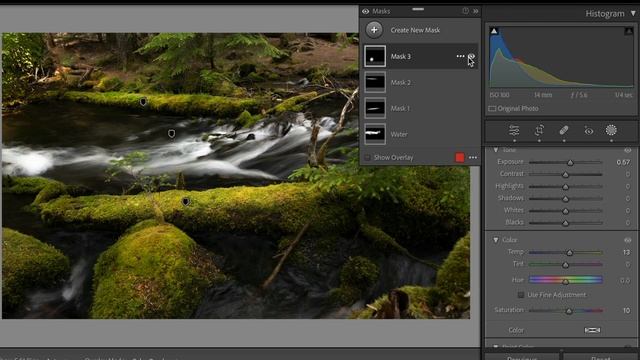Open the Color swatch picker box
The image size is (640, 360).
coord(592,330)
